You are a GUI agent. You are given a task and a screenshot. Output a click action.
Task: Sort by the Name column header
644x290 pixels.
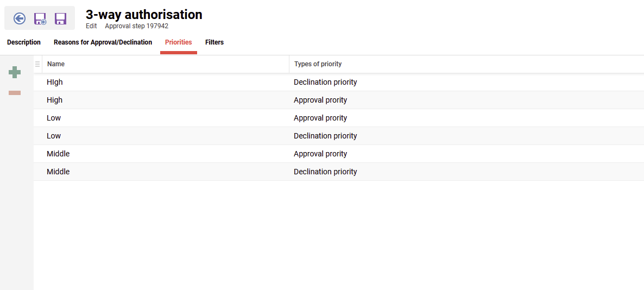[56, 64]
